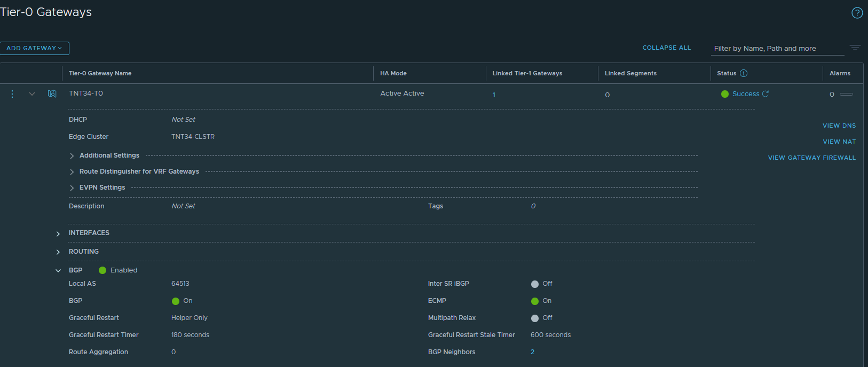Open the ADD GATEWAY dropdown menu
This screenshot has width=868, height=367.
click(x=35, y=48)
